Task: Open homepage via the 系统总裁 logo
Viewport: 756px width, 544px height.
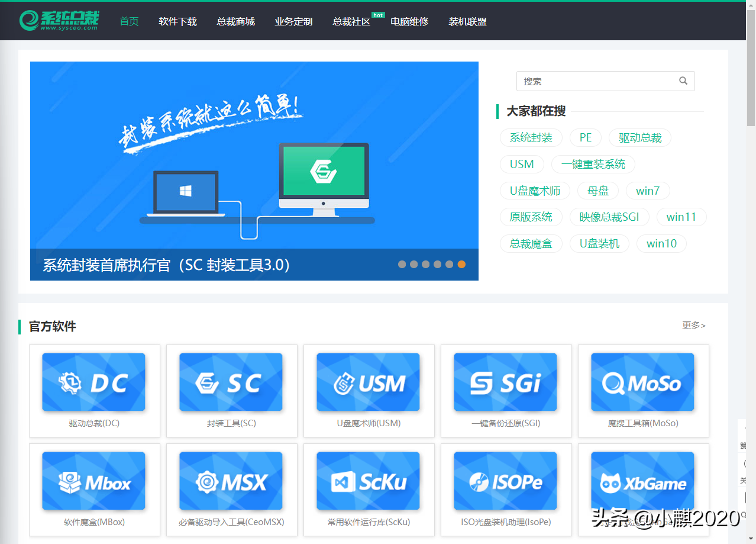Action: (59, 20)
